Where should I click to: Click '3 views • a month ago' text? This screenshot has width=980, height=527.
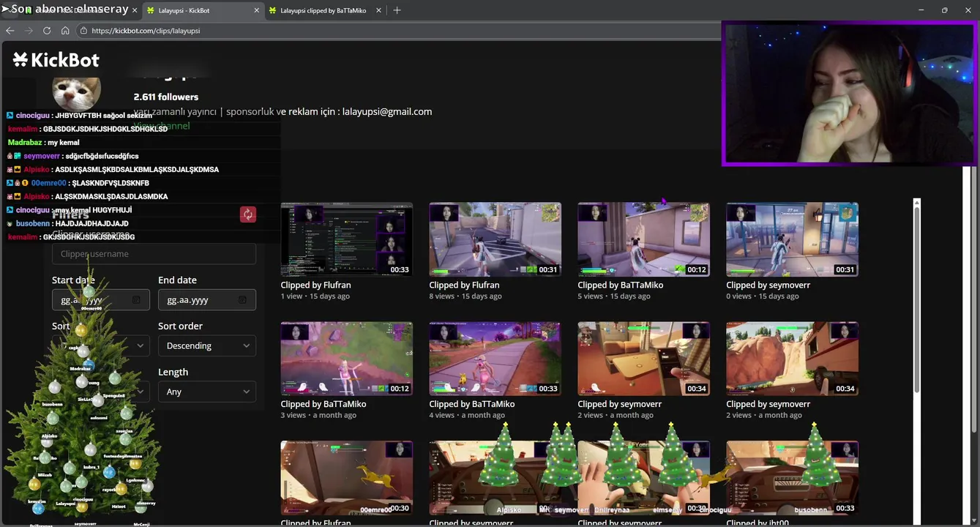click(x=318, y=415)
